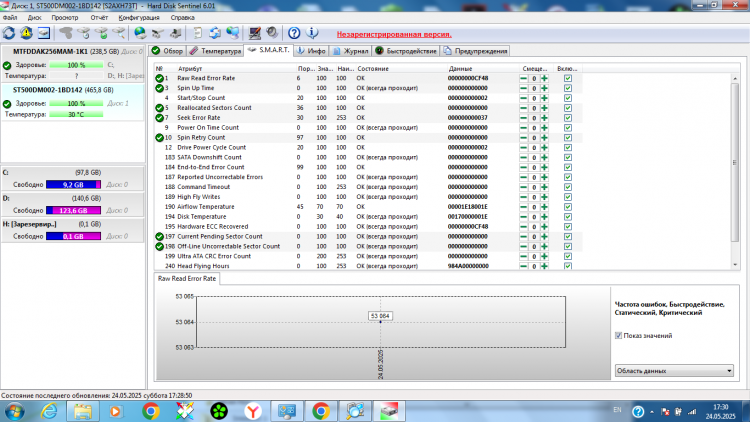Click the 53 064 data point on the graph
The image size is (750, 422).
tap(380, 322)
